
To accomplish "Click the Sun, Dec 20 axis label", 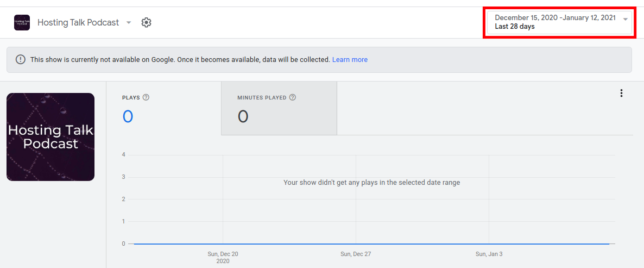I will (223, 254).
